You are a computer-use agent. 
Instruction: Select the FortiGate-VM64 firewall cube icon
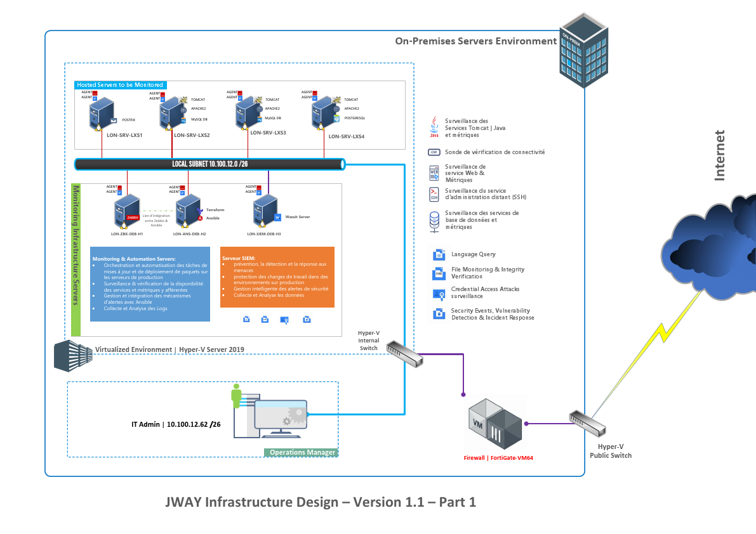[x=495, y=424]
